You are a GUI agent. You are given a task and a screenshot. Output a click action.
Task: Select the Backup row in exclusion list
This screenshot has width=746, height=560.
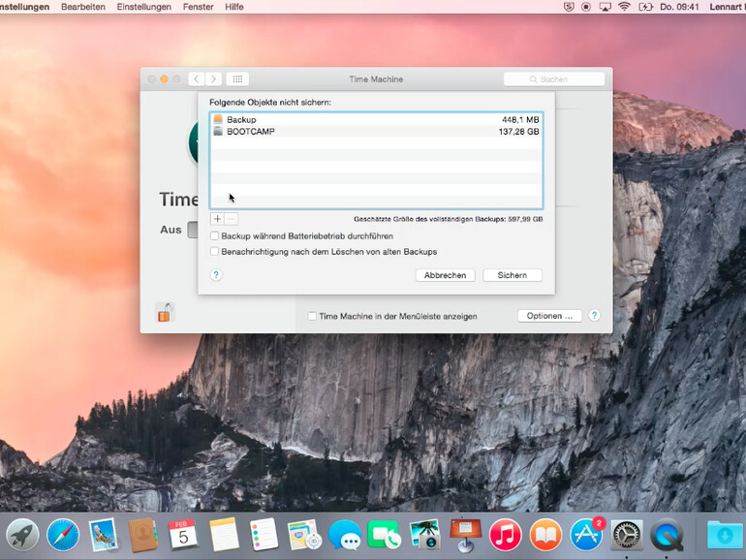click(376, 119)
